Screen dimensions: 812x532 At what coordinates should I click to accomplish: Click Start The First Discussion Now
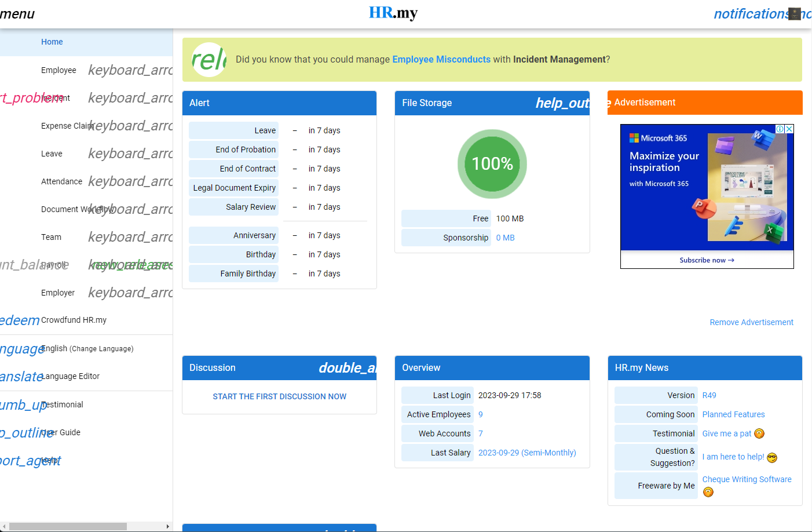click(x=279, y=396)
